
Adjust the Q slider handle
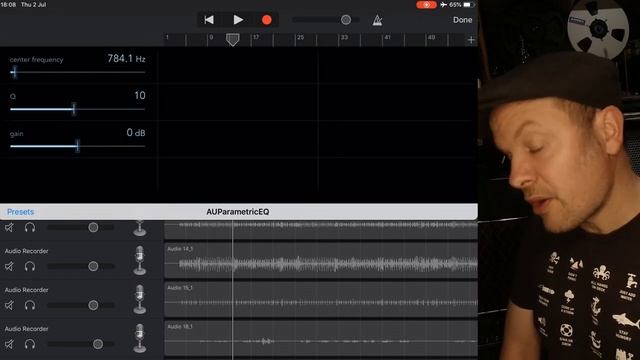(73, 109)
